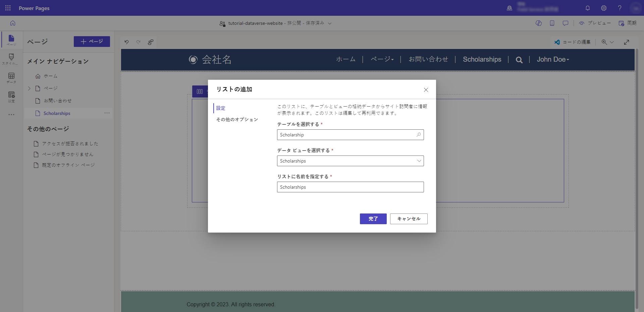Click the リストに名前を指定する input field

(350, 187)
